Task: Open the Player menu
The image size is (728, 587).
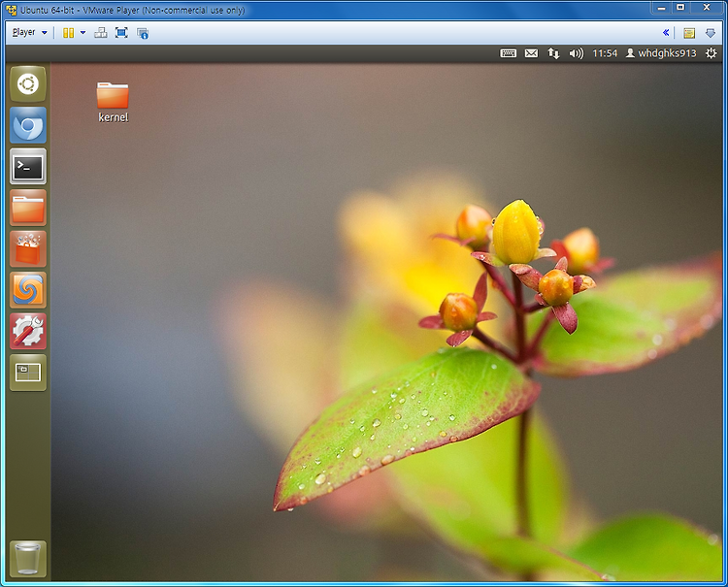Action: 30,32
